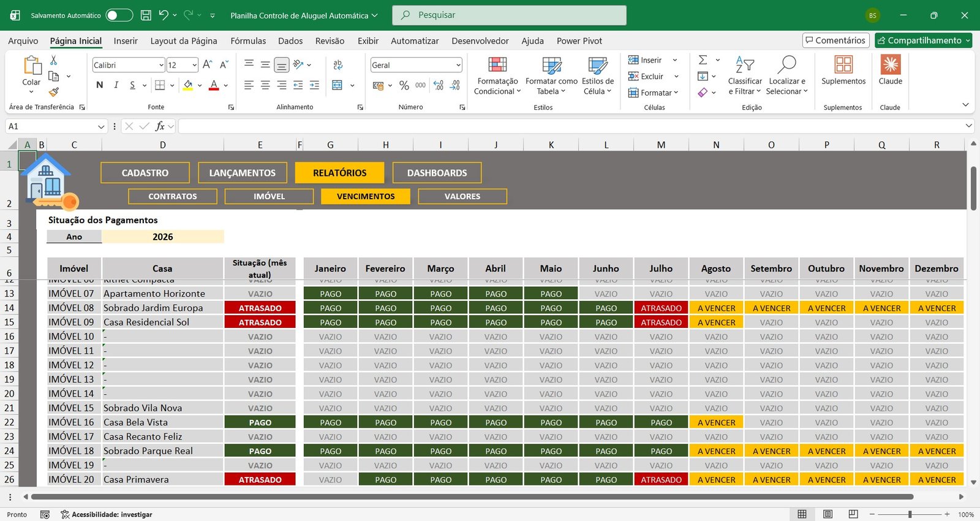Expand the Name Box dropdown arrow
Screen dimensions: 980x521
[x=101, y=126]
